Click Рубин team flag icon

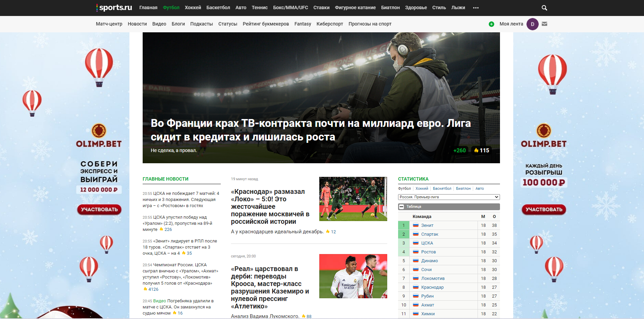tap(415, 296)
